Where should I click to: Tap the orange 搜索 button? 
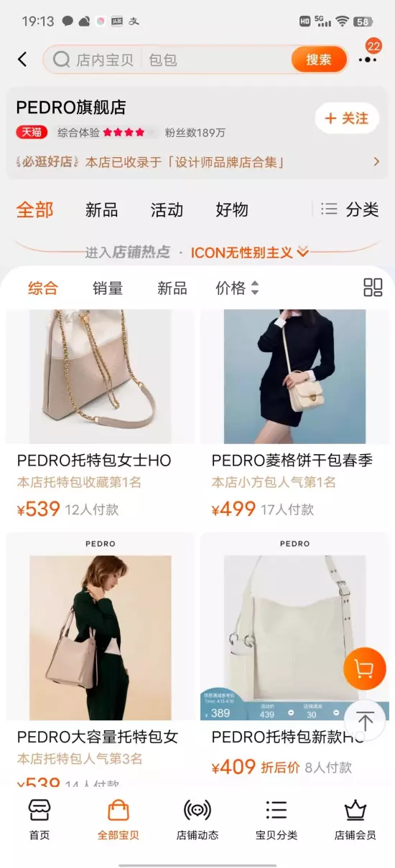(319, 60)
